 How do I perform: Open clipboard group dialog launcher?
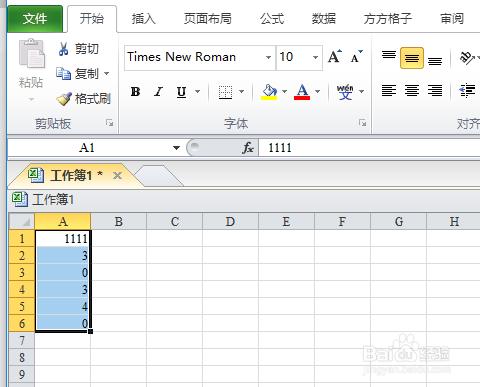click(109, 123)
